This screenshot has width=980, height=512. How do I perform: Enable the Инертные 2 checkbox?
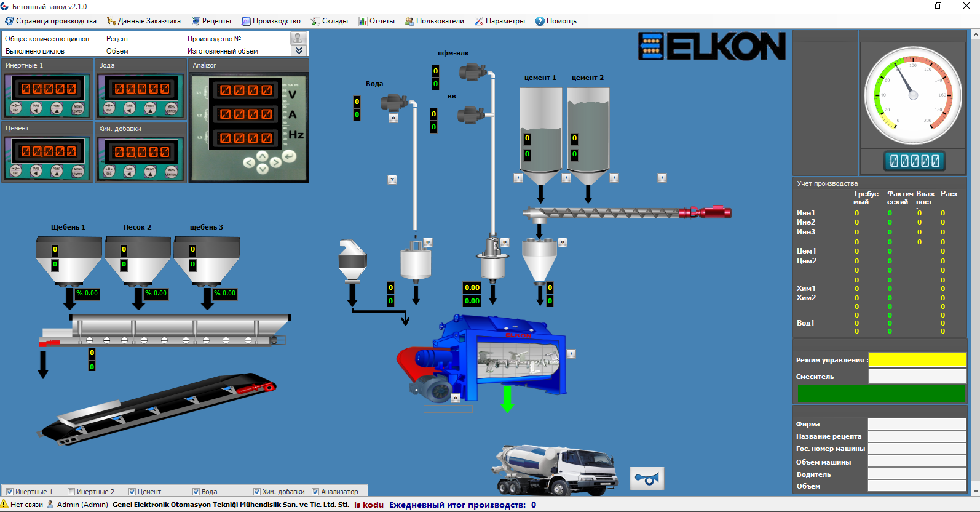tap(71, 492)
